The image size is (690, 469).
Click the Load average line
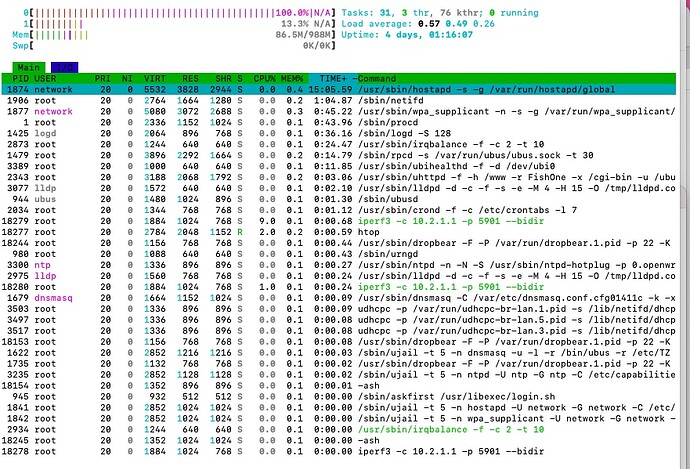[x=418, y=24]
